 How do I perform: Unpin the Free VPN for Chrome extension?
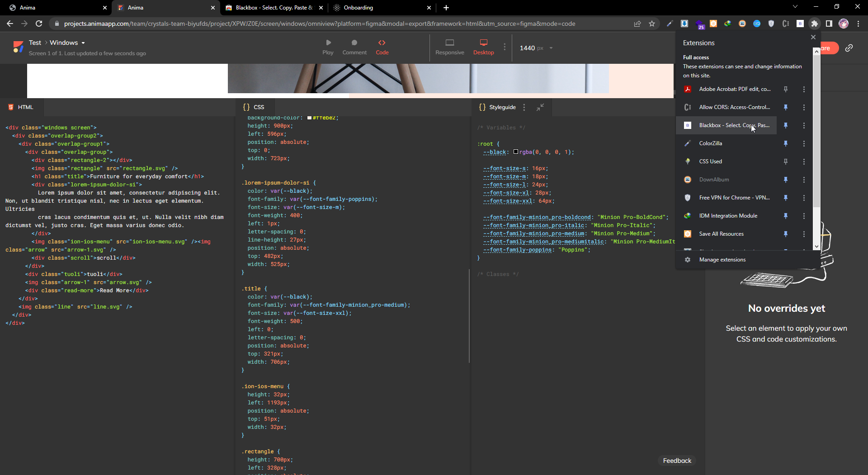pyautogui.click(x=786, y=198)
